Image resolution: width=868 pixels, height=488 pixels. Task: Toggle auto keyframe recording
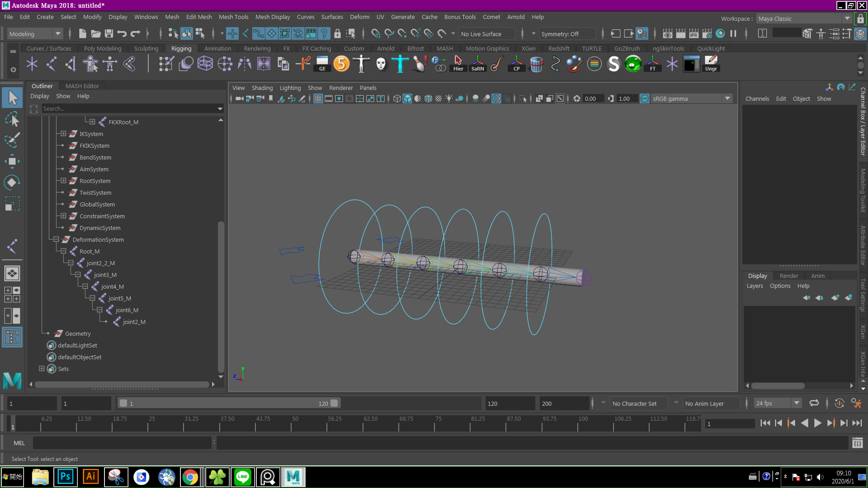pos(840,403)
